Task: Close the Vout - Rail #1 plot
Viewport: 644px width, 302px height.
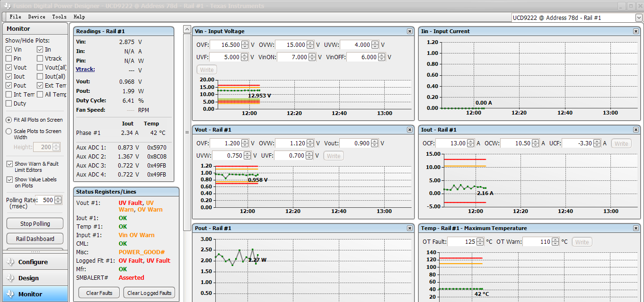Action: click(409, 130)
